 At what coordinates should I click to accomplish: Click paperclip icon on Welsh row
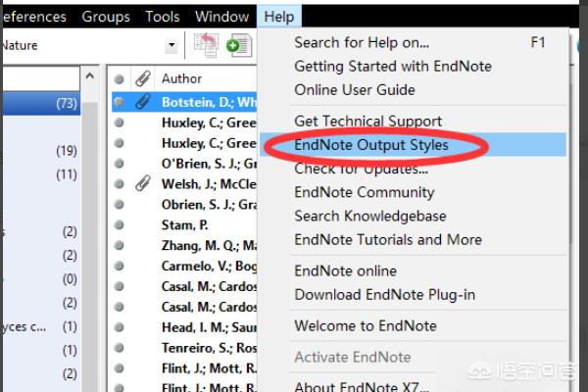tap(143, 183)
